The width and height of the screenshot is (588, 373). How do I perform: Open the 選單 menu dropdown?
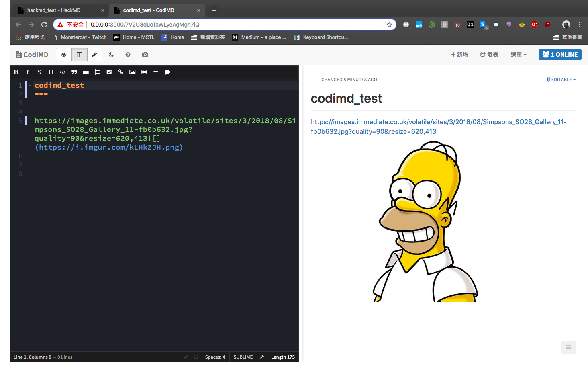coord(519,55)
